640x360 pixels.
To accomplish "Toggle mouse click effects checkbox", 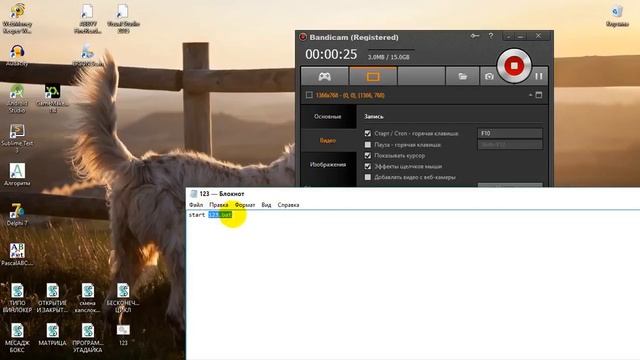I will (x=368, y=166).
